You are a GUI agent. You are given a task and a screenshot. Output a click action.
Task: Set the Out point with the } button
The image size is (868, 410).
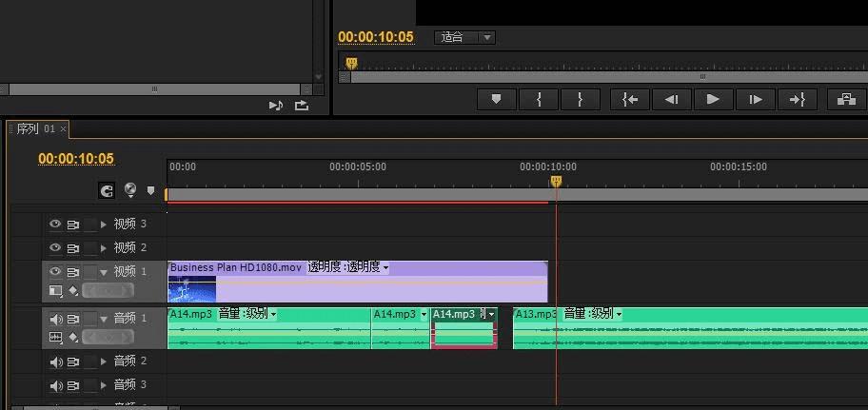tap(581, 100)
